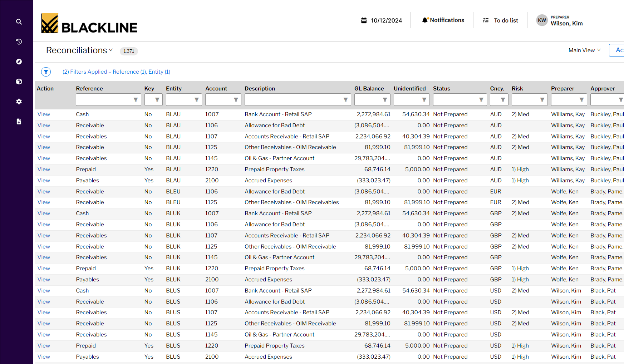Open the compass explore icon in the sidebar

coord(19,62)
